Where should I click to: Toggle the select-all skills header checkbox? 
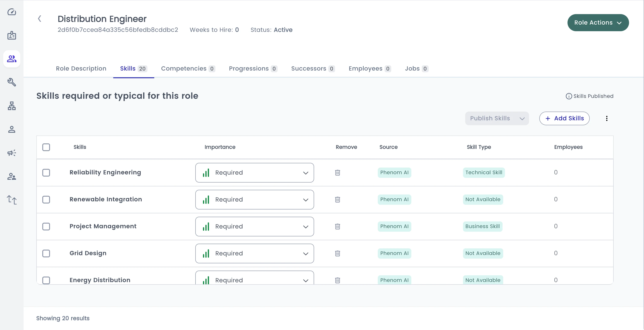click(46, 147)
